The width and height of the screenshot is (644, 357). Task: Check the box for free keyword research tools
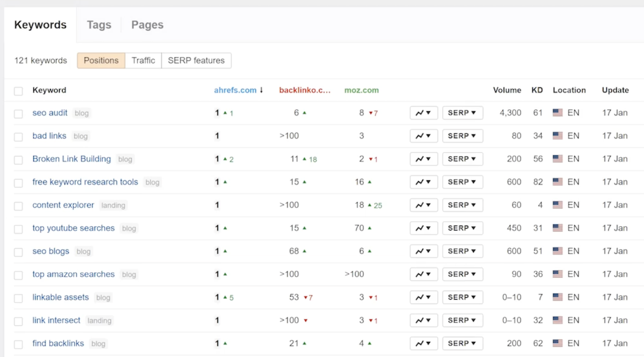[18, 183]
